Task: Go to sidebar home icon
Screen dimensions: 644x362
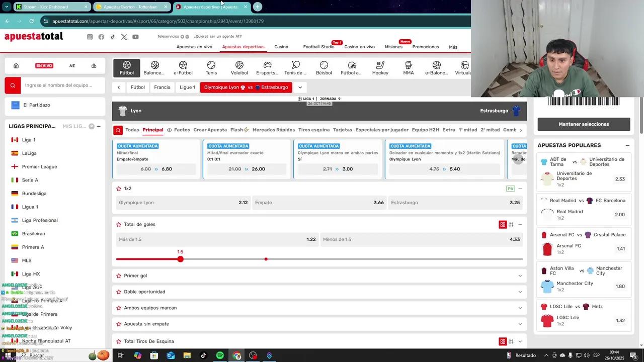Action: (16, 66)
